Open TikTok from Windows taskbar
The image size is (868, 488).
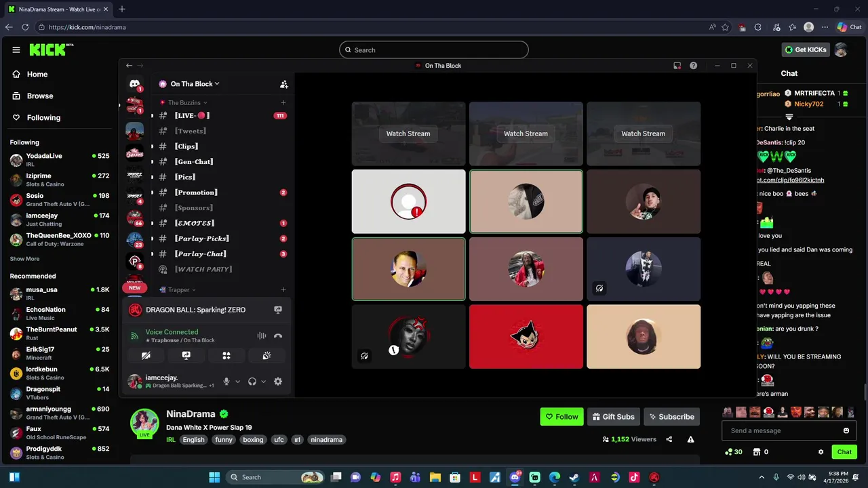point(634,477)
